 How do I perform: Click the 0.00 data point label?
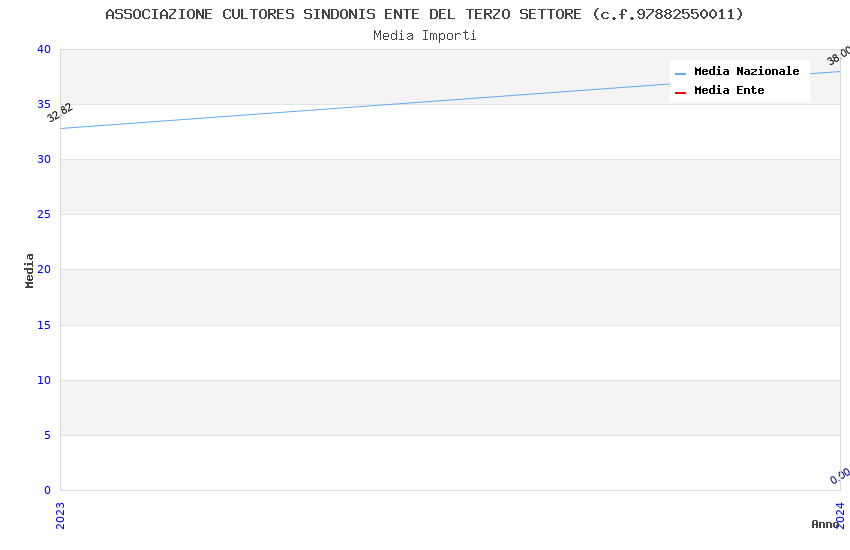click(x=840, y=476)
